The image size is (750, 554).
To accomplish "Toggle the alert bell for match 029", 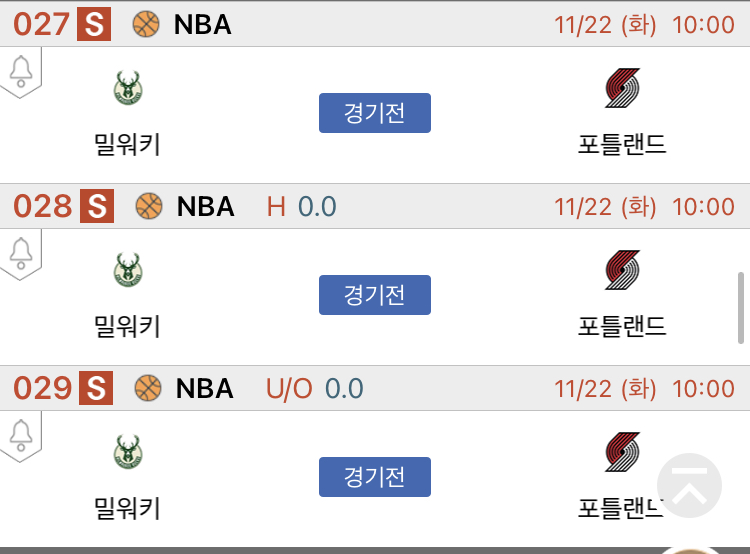I will click(x=21, y=435).
